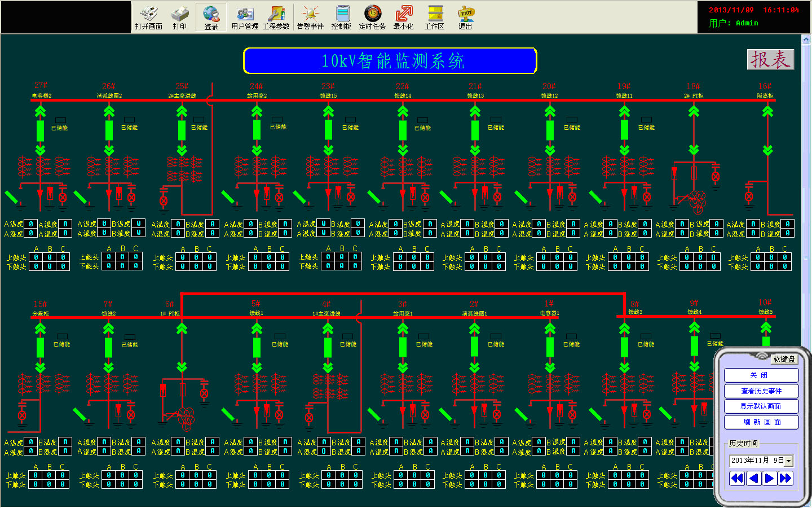Image resolution: width=812 pixels, height=508 pixels.
Task: Click the 打印 printer icon
Action: coord(180,17)
